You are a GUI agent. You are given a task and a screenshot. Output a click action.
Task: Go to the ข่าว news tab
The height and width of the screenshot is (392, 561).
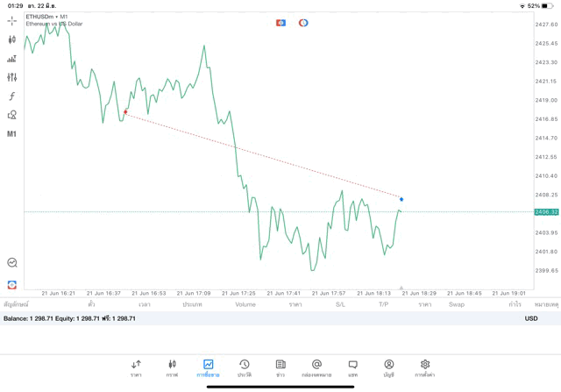(x=280, y=368)
